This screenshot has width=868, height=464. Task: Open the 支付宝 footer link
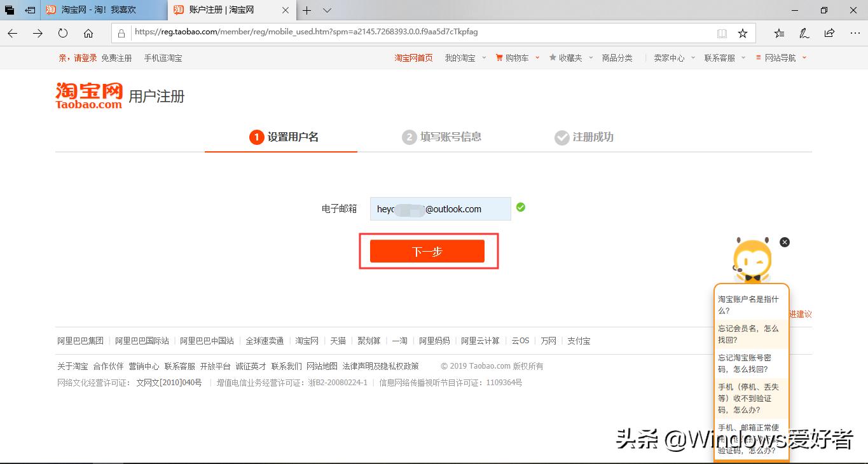[578, 340]
